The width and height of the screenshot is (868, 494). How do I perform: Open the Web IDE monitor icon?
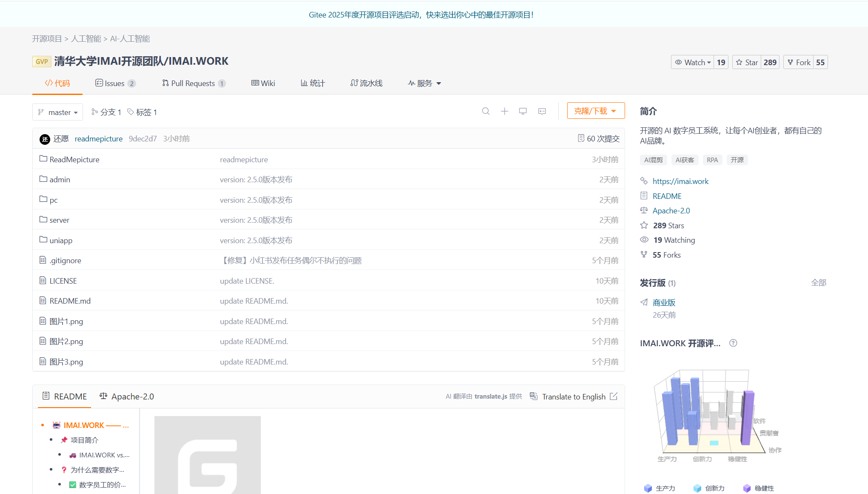(x=523, y=111)
